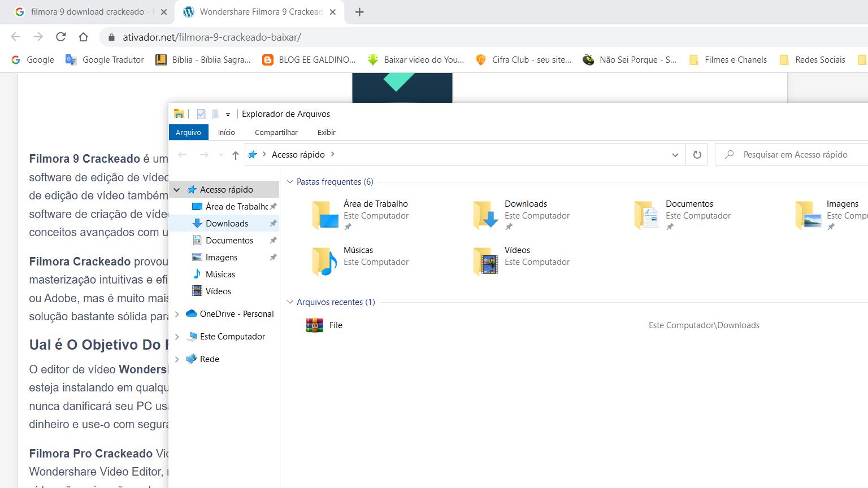Viewport: 868px width, 488px height.
Task: Click the browser reload page icon
Action: point(61,37)
